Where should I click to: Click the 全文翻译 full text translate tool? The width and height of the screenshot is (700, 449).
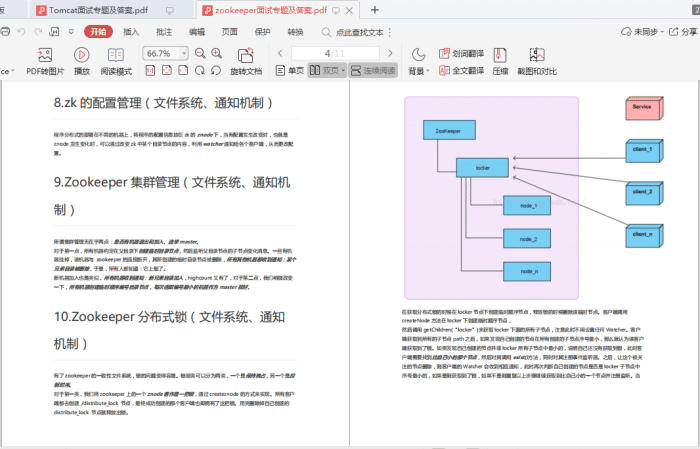[x=462, y=71]
